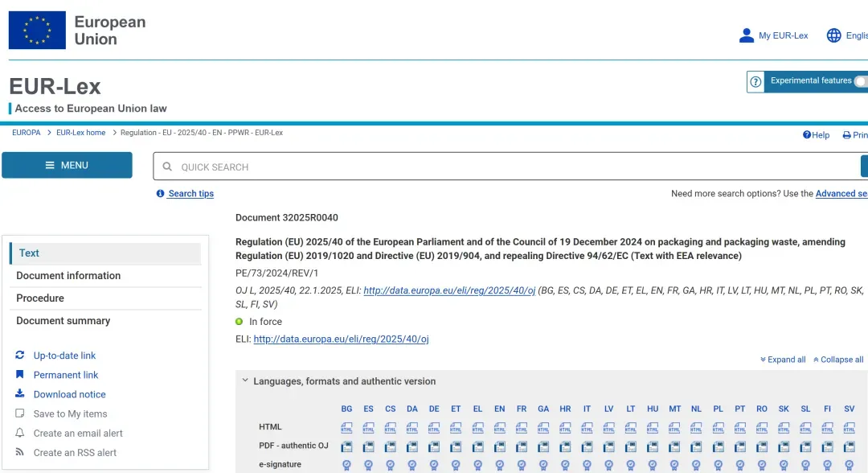Select Document information in the sidebar
The width and height of the screenshot is (868, 473).
tap(105, 276)
